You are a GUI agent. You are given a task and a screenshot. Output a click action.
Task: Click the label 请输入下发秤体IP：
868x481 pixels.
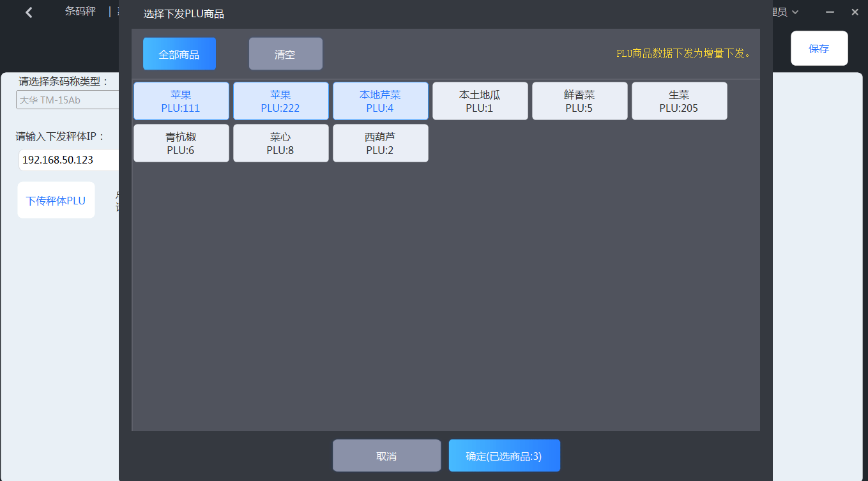61,136
